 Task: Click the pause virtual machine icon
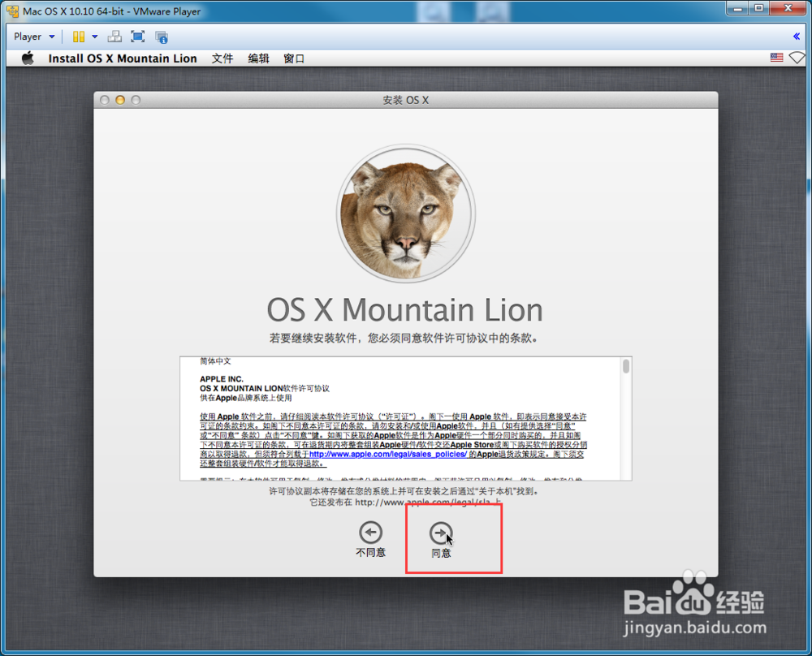point(79,37)
